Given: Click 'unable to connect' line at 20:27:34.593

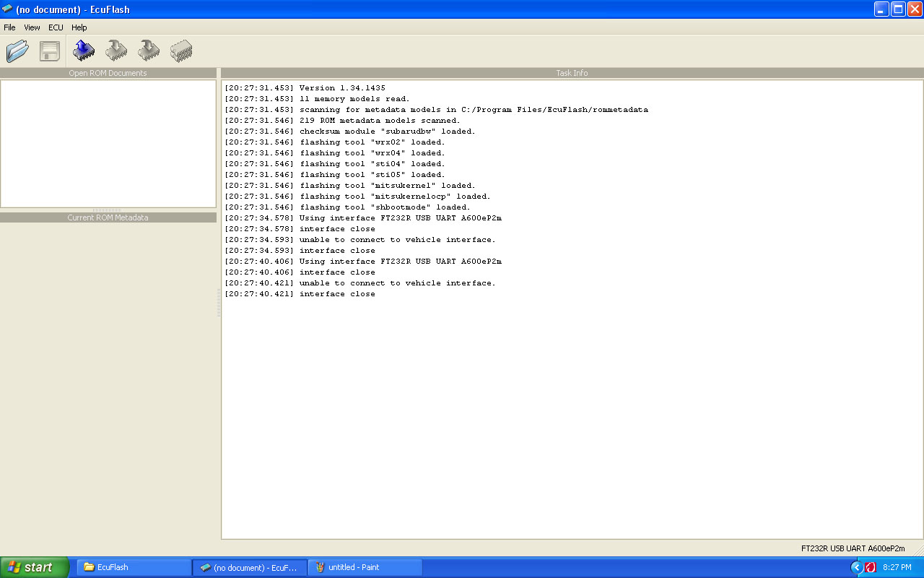Looking at the screenshot, I should 360,240.
